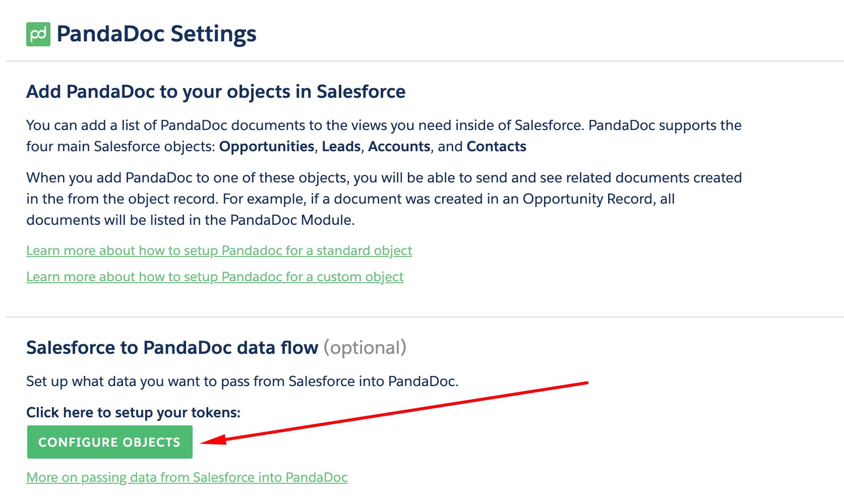
Task: Click the green PandaDoc logo icon
Action: click(38, 34)
